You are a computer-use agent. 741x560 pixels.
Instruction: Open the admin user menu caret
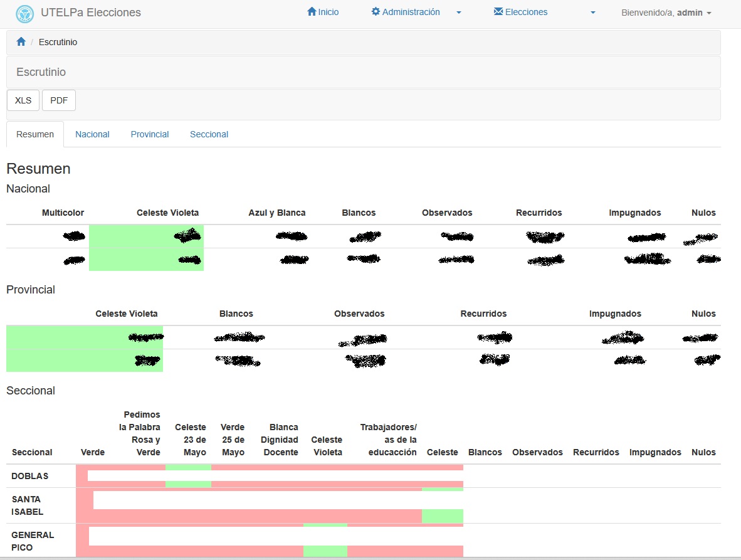(x=709, y=13)
